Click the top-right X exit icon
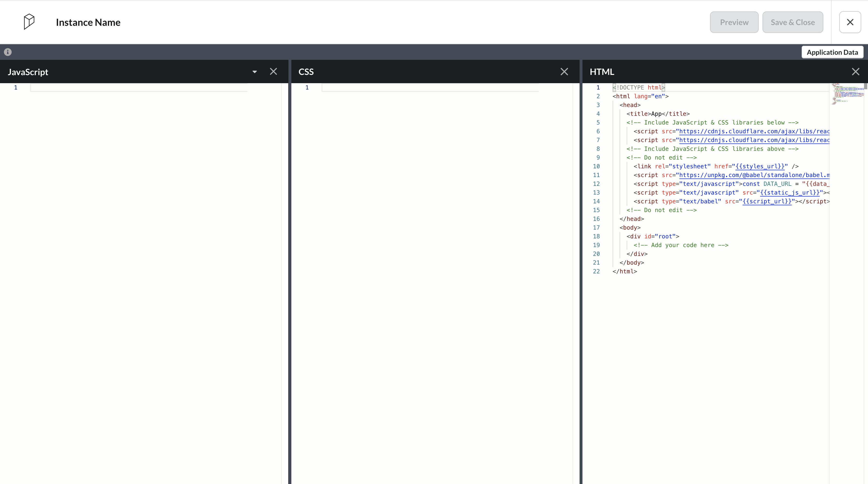The width and height of the screenshot is (868, 484). click(x=850, y=22)
